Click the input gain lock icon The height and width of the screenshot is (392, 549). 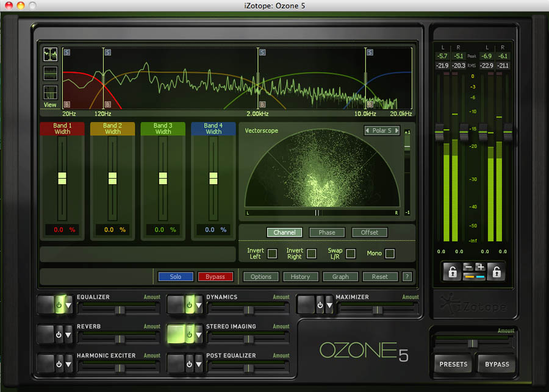(453, 272)
